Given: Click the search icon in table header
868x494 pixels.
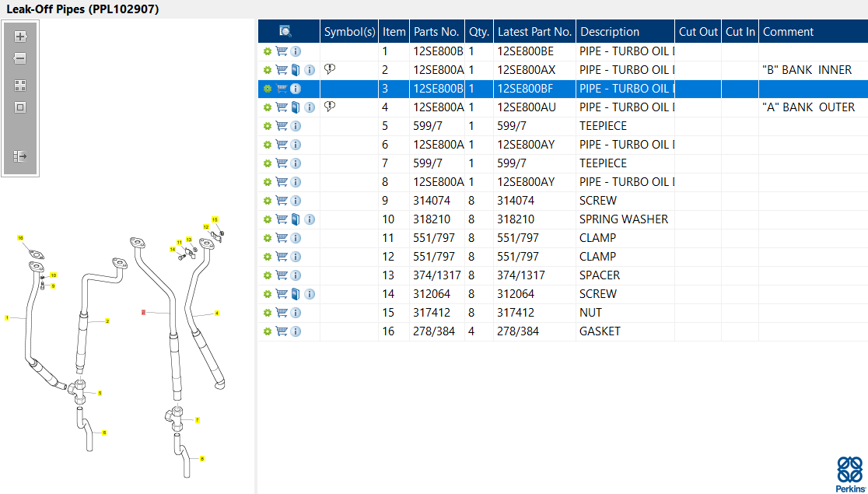Looking at the screenshot, I should pos(285,31).
